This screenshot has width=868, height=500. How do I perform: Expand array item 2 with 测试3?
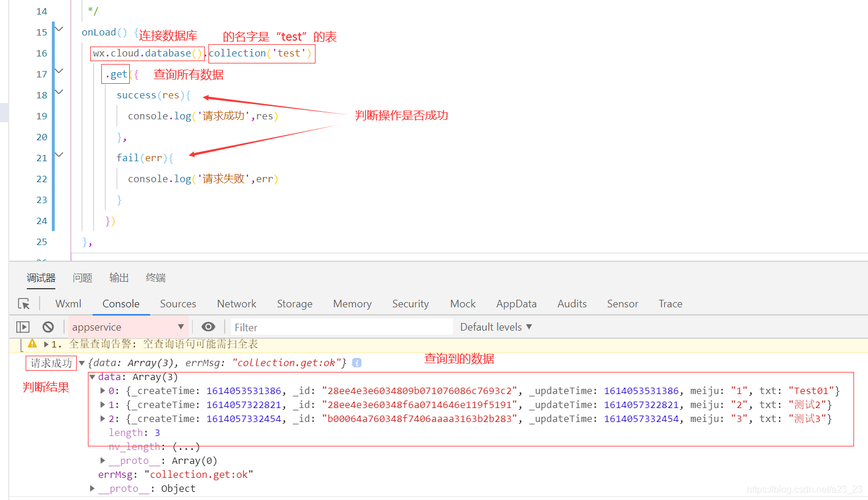click(x=103, y=419)
